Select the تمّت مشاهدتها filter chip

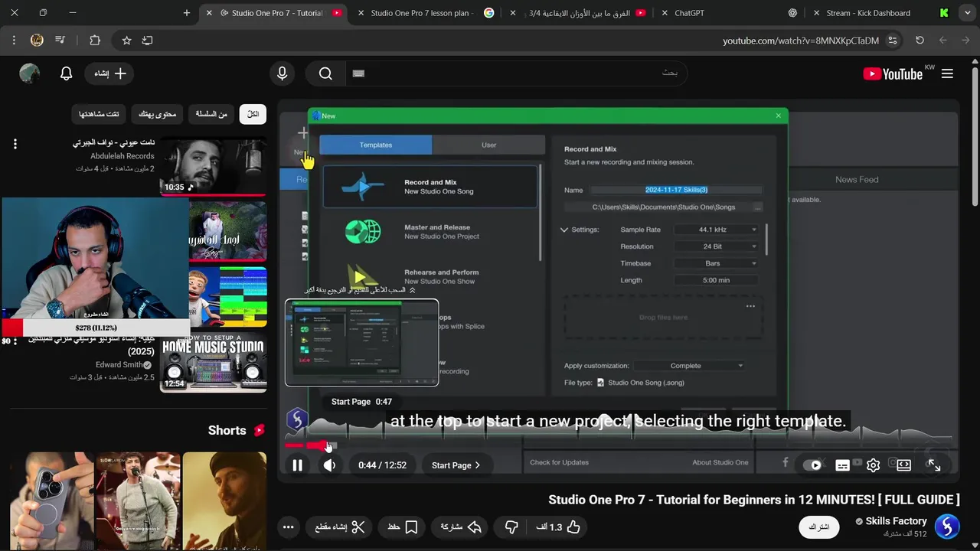pyautogui.click(x=99, y=114)
